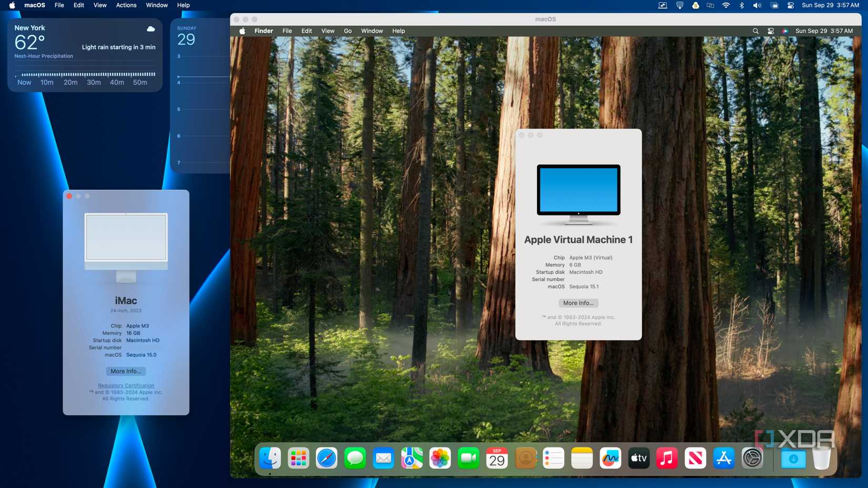Open Spotlight search in the VM menu bar
The width and height of the screenshot is (868, 488).
(x=755, y=31)
